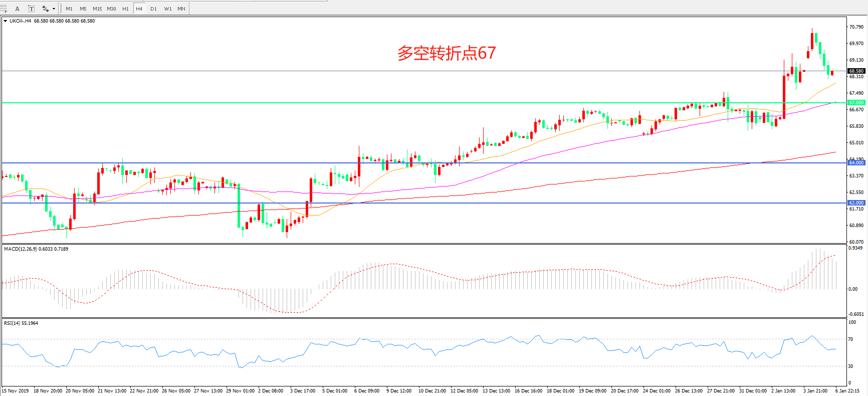
Task: Click the Arrows objects tool icon
Action: [45, 9]
